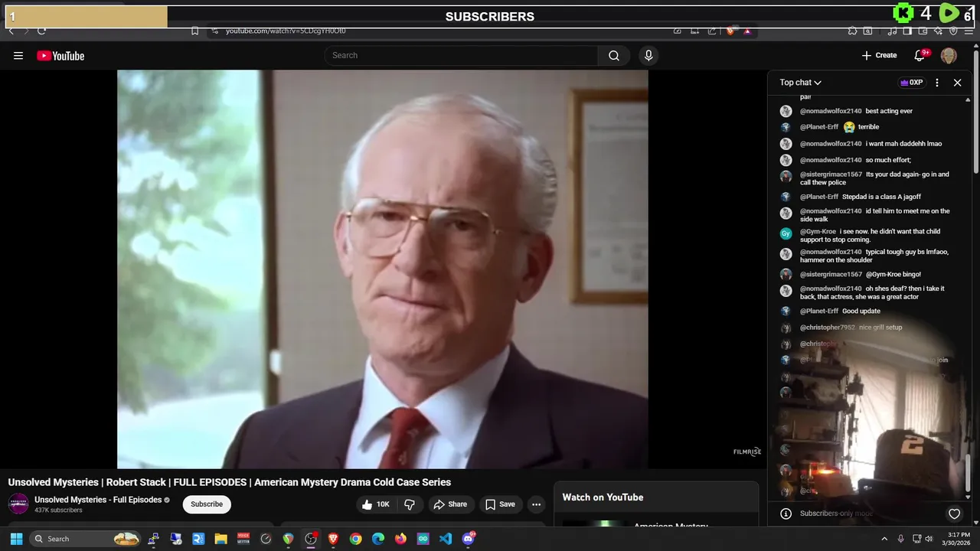The width and height of the screenshot is (980, 551).
Task: Open YouTube notifications bell
Action: coord(920,55)
